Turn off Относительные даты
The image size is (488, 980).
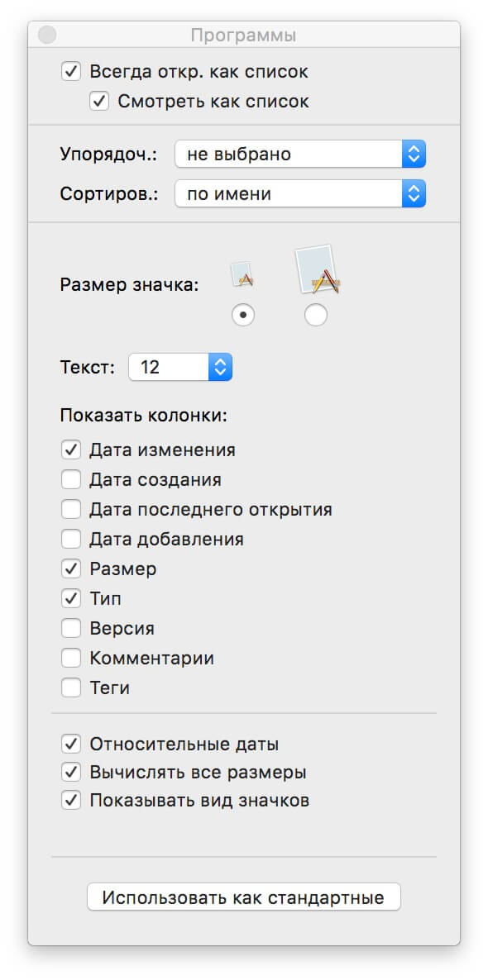click(71, 745)
